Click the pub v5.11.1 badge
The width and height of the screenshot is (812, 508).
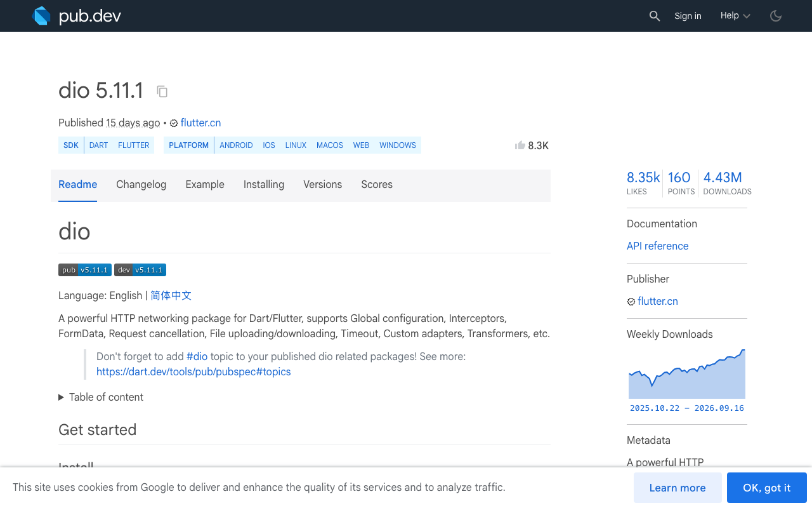click(85, 270)
